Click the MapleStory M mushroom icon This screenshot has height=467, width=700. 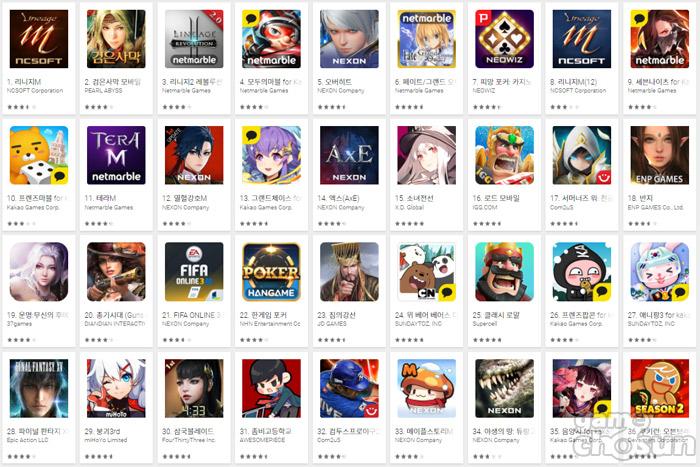427,388
